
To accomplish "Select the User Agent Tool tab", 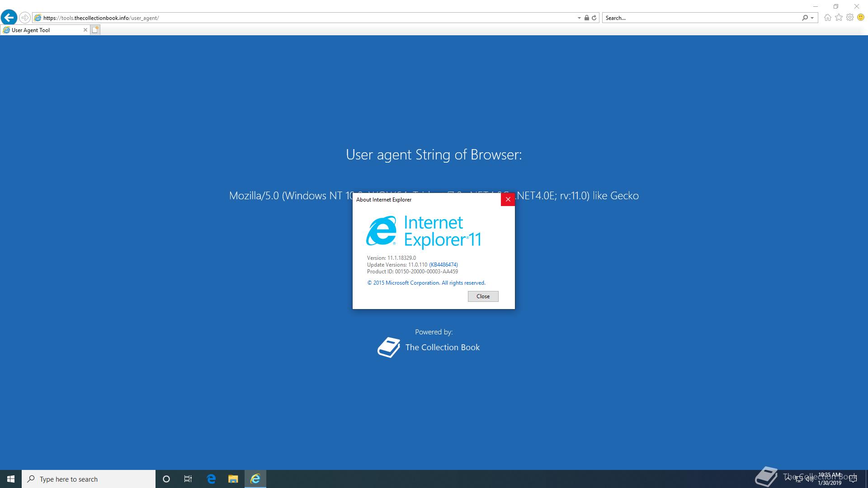I will [45, 30].
